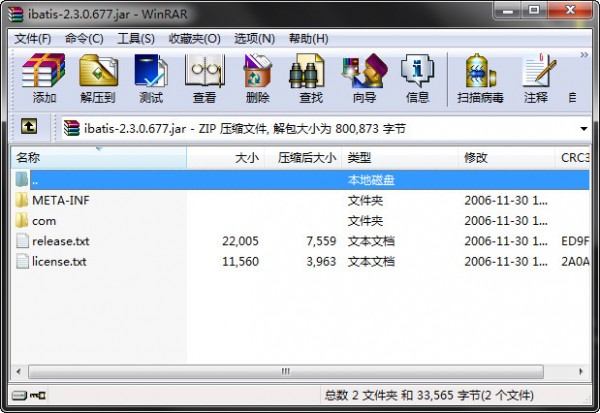Click WinRAR icon in address bar

tap(72, 128)
